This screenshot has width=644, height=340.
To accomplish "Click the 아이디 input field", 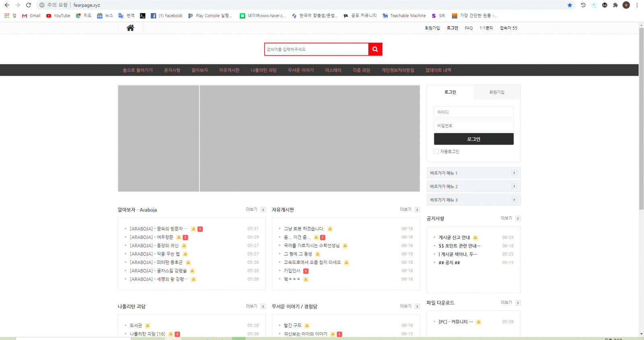I will (x=473, y=112).
